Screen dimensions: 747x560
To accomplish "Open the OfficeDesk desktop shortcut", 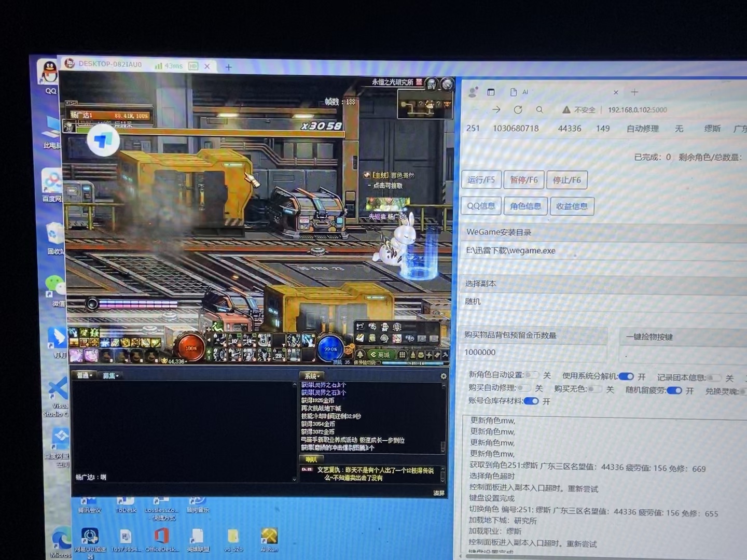I will pyautogui.click(x=161, y=540).
